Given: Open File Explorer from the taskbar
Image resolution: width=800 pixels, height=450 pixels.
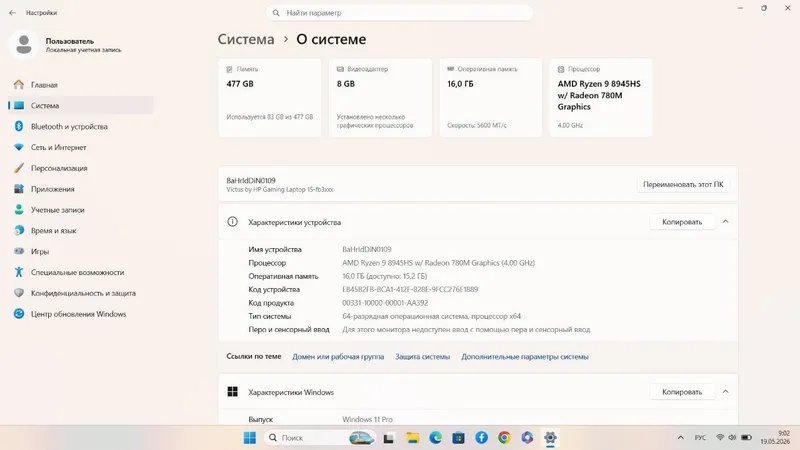Looking at the screenshot, I should (x=412, y=438).
